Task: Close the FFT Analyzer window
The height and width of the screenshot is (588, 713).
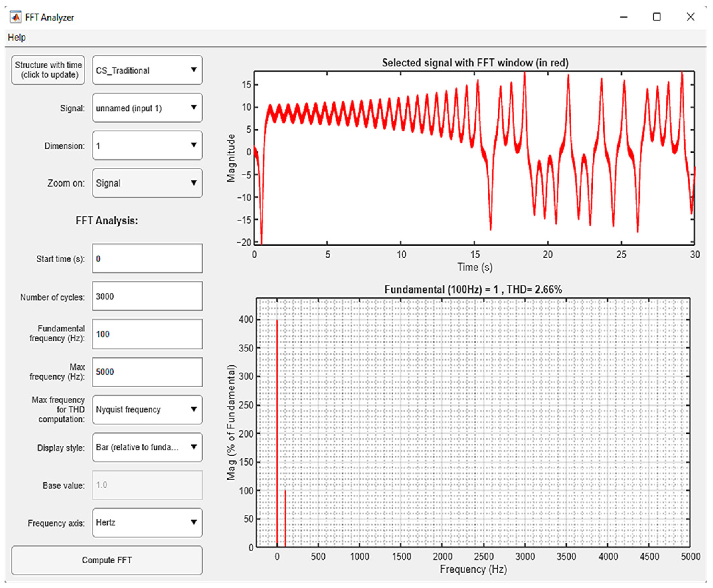Action: pyautogui.click(x=690, y=17)
